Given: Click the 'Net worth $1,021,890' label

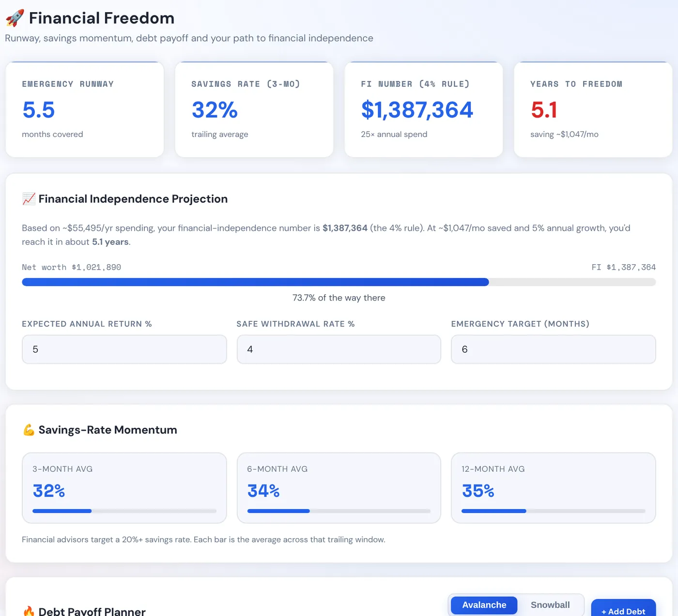Looking at the screenshot, I should tap(72, 267).
